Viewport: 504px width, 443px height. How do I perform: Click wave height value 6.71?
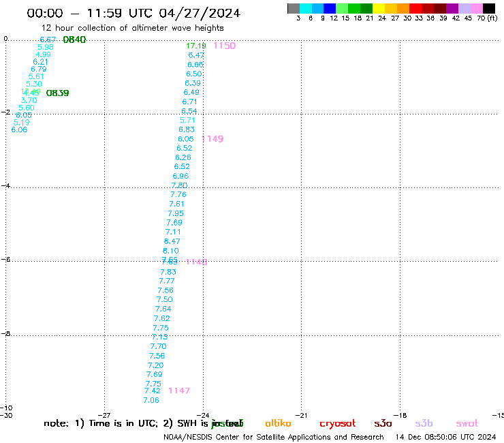click(x=189, y=102)
